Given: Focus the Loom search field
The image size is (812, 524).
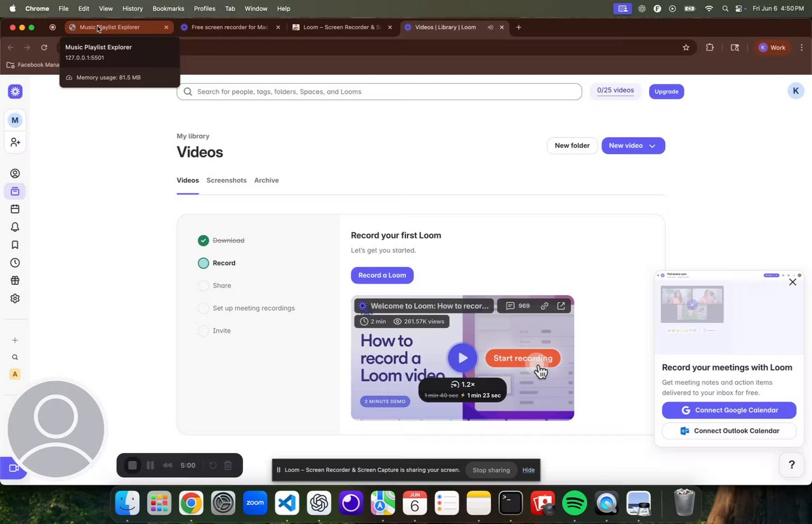Looking at the screenshot, I should click(x=379, y=91).
